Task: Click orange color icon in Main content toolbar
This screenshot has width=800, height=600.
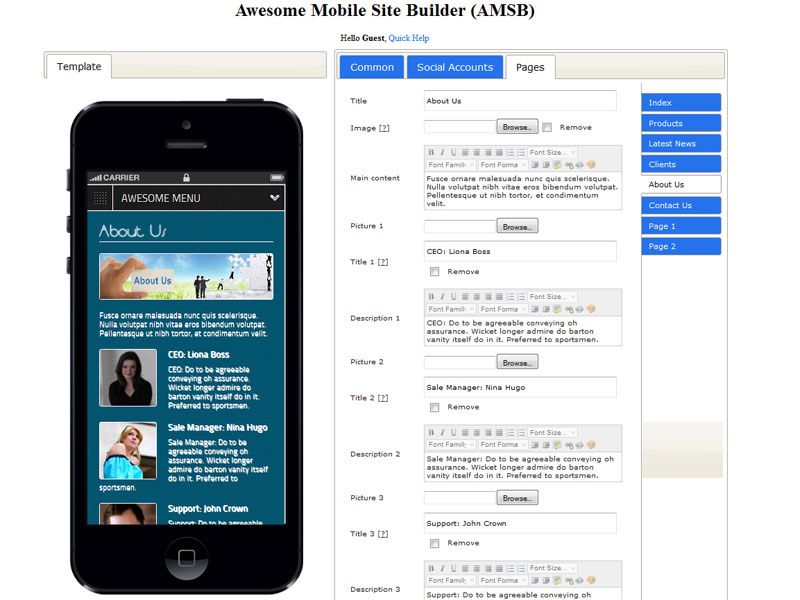Action: (x=591, y=164)
